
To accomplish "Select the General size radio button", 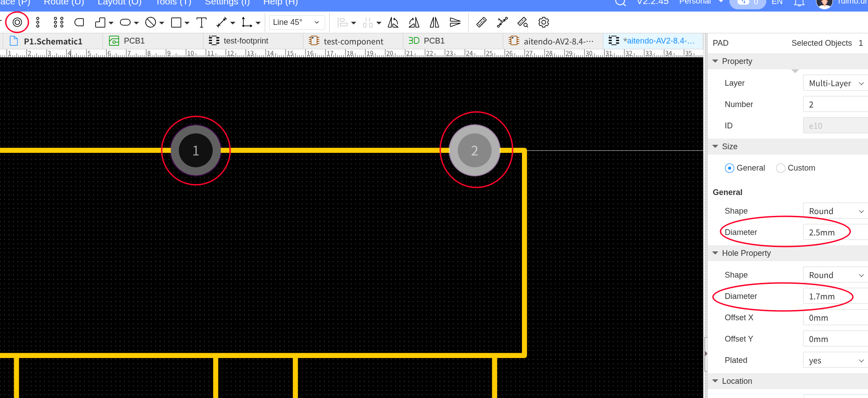I will coord(729,168).
